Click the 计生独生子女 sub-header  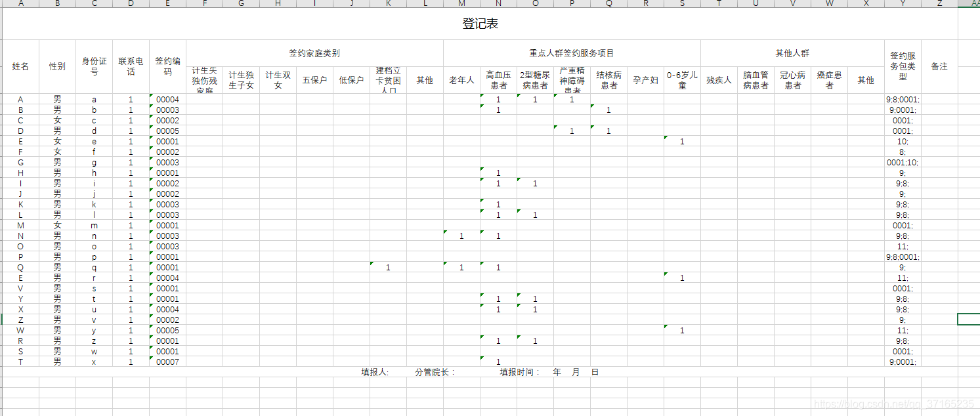pyautogui.click(x=241, y=80)
